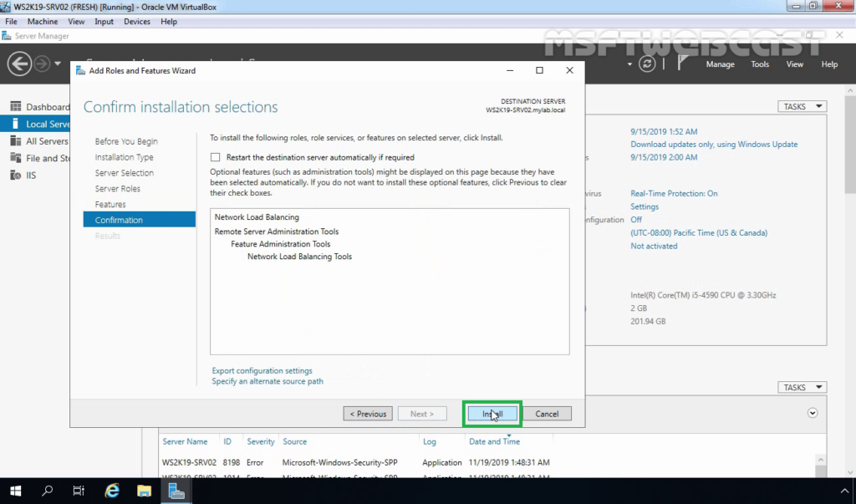Toggle restart destination server automatically checkbox
856x504 pixels.
[x=215, y=157]
